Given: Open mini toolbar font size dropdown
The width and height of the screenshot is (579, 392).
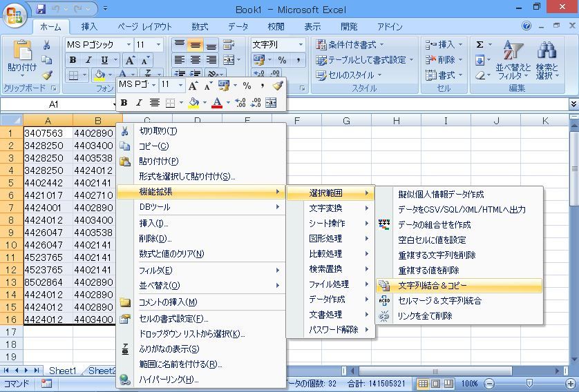Looking at the screenshot, I should click(x=180, y=86).
